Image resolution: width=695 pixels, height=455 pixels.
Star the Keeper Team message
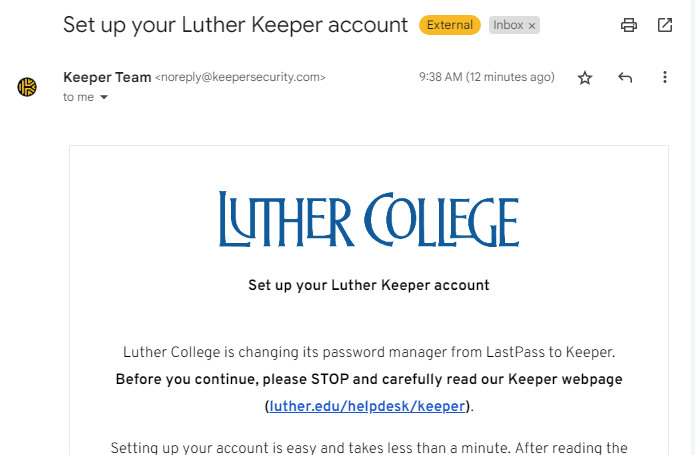tap(585, 78)
